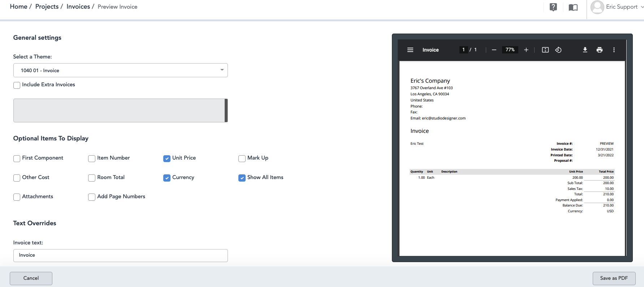
Task: Check the Other Cost option
Action: pos(17,178)
